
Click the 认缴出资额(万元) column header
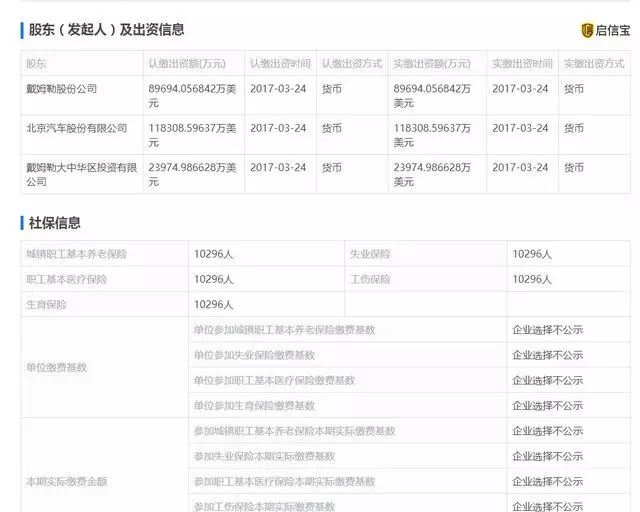tap(187, 64)
